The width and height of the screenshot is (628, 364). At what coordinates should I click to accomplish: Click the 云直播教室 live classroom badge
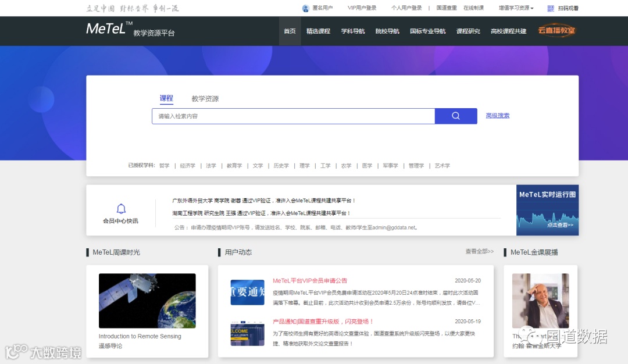point(556,30)
